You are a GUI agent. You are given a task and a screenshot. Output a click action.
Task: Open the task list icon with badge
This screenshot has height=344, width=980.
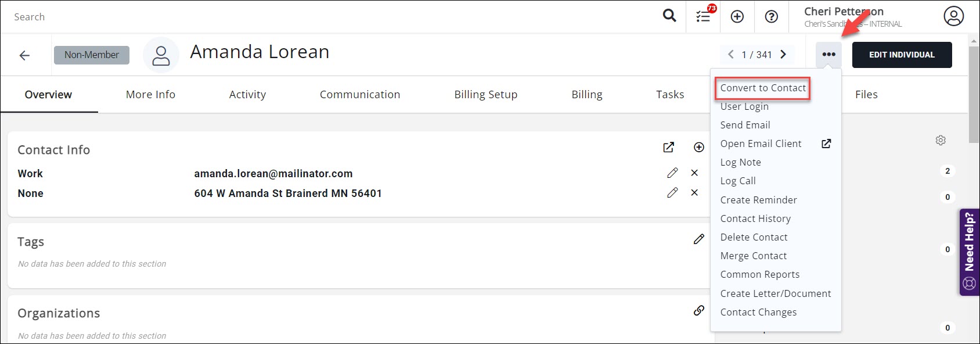[704, 16]
